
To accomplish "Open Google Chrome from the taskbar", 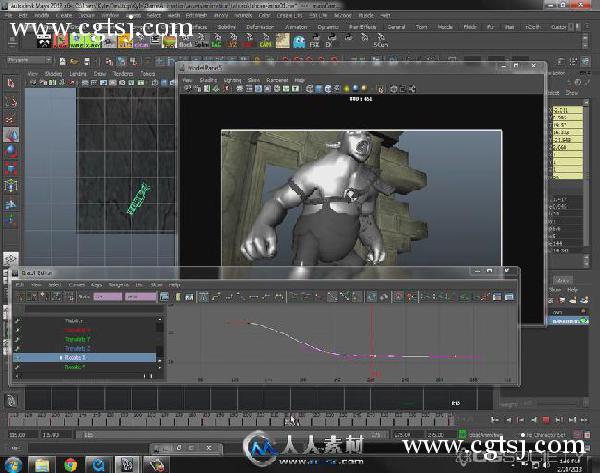I will (x=70, y=465).
